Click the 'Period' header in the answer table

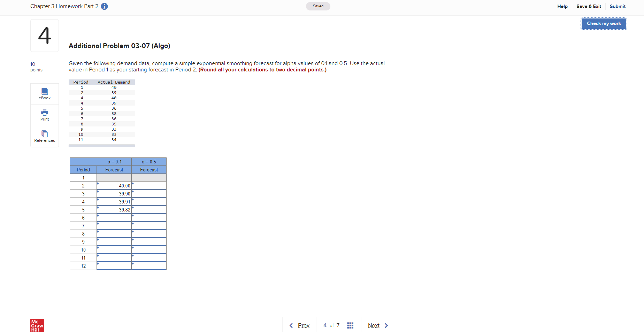83,170
